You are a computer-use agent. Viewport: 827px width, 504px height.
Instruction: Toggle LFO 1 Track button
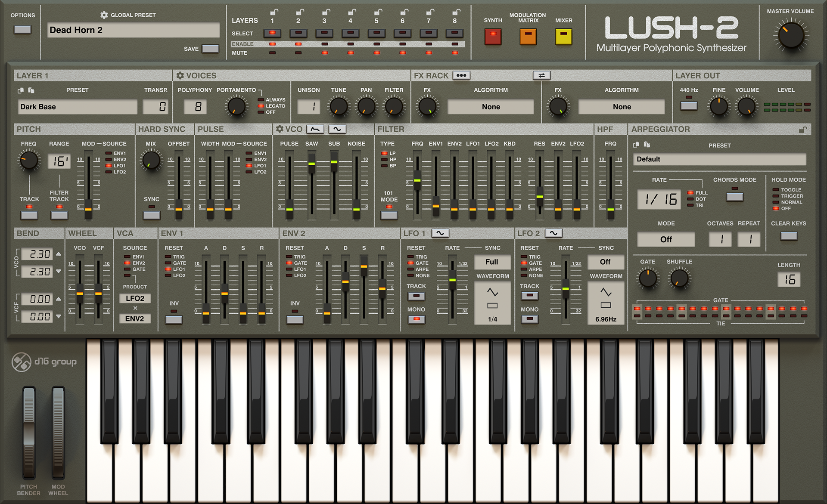coord(416,296)
